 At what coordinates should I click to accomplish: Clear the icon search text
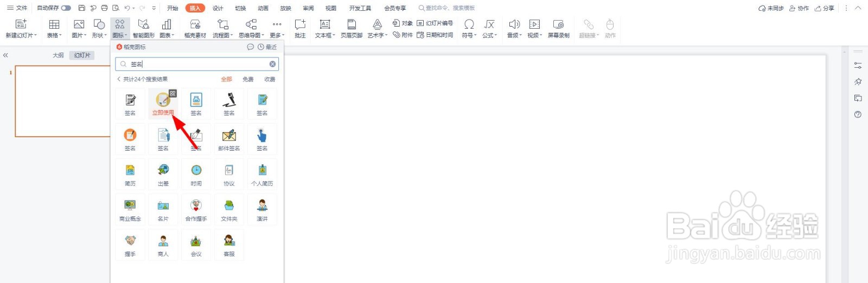[x=272, y=64]
